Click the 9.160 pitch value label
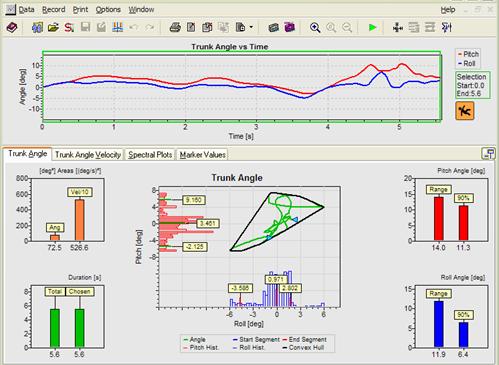 click(194, 200)
